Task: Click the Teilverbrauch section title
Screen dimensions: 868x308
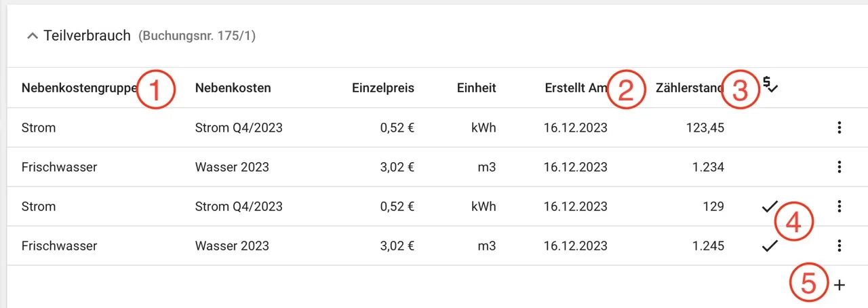Action: [x=87, y=36]
